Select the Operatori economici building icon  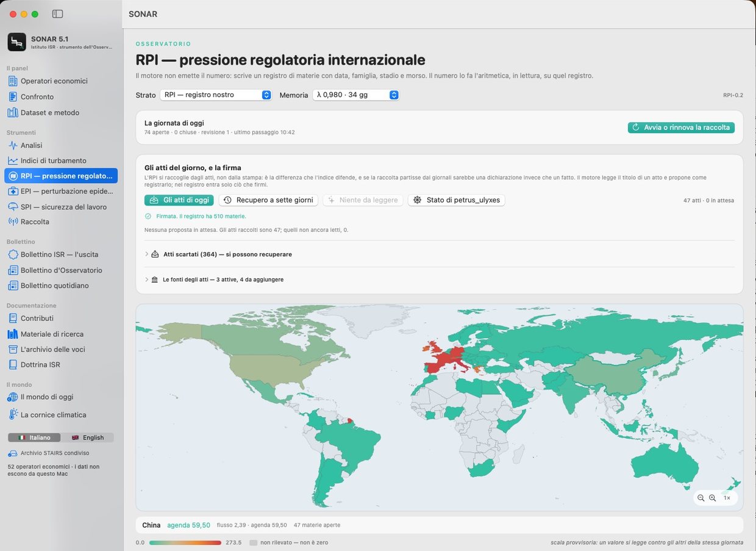(x=13, y=81)
